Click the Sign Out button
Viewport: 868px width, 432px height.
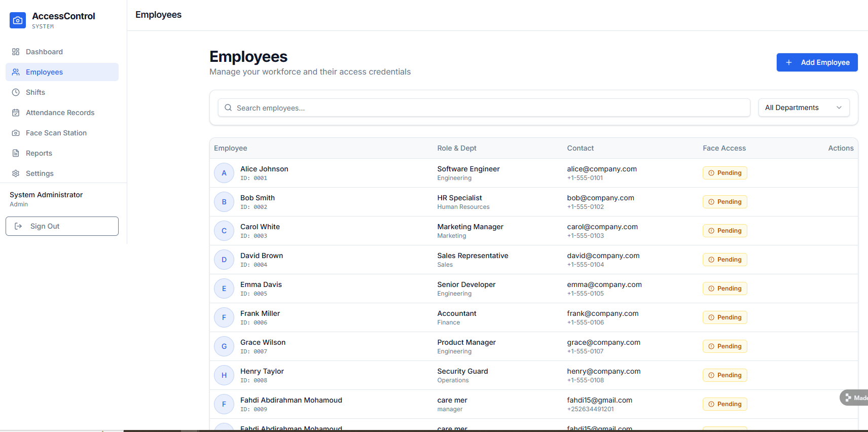[62, 226]
